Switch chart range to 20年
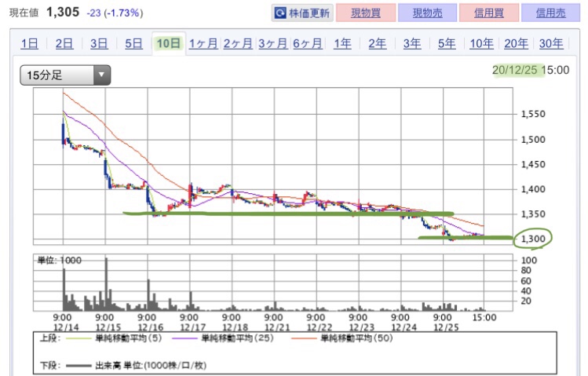 tap(516, 43)
